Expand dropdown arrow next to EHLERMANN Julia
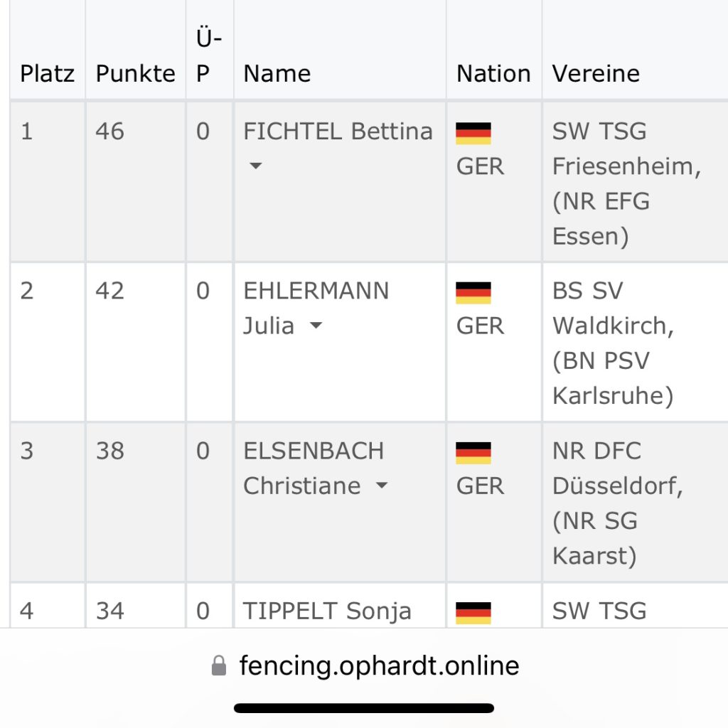The image size is (728, 728). [x=316, y=326]
